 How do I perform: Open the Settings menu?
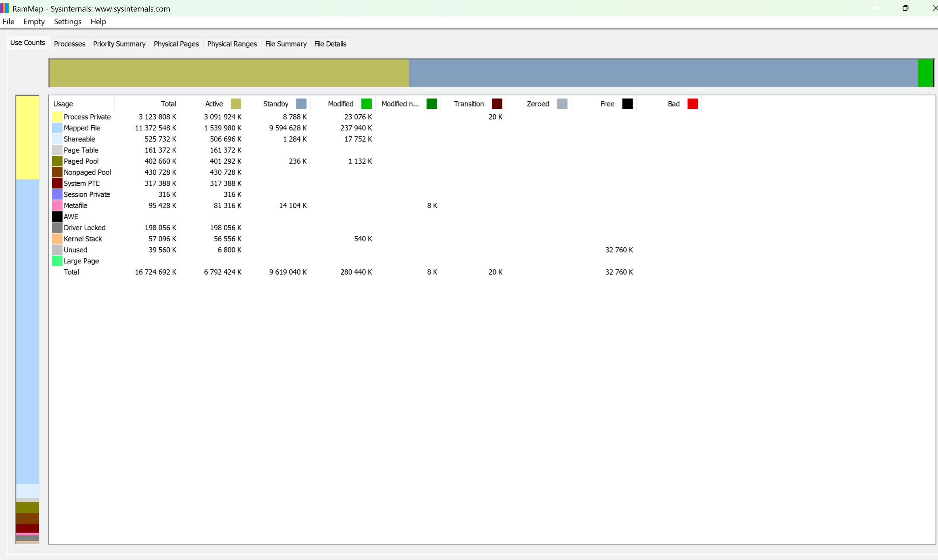click(x=67, y=22)
